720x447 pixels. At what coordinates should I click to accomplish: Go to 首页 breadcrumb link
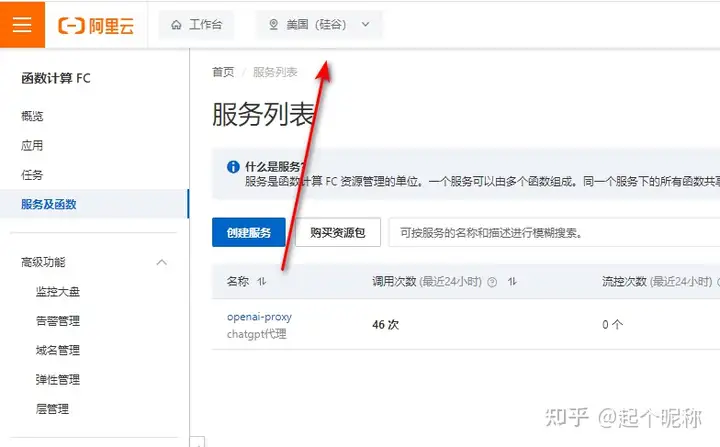[x=223, y=72]
